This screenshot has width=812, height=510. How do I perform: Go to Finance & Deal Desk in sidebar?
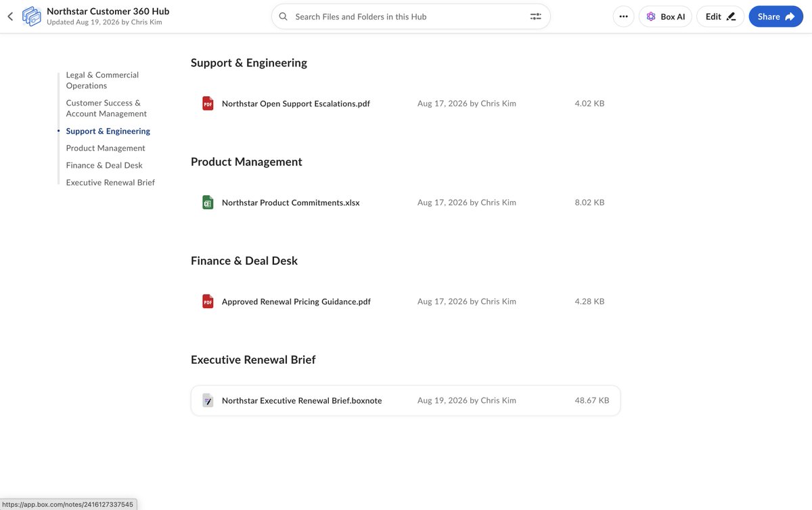point(104,165)
